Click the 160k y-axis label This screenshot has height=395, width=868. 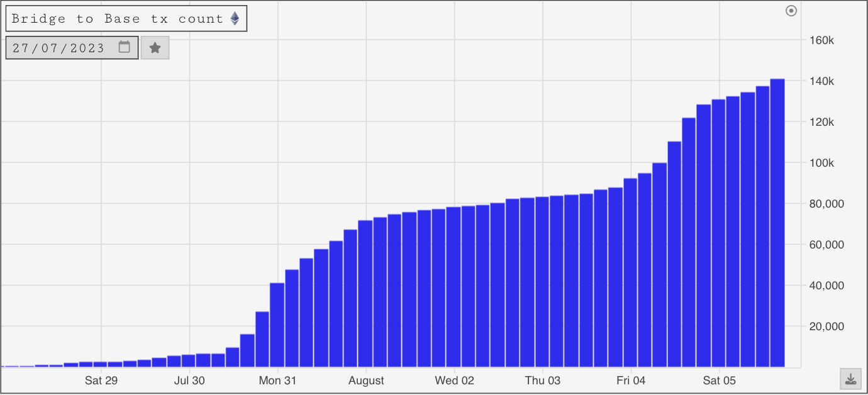tap(821, 40)
